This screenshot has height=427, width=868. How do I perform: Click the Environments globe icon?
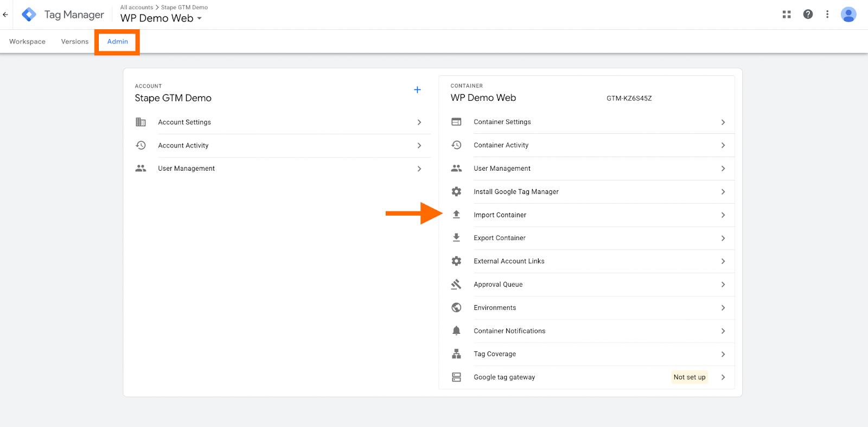coord(456,308)
